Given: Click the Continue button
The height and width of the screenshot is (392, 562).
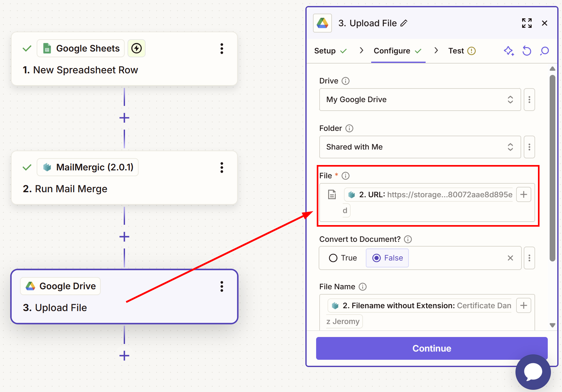Looking at the screenshot, I should pyautogui.click(x=431, y=348).
